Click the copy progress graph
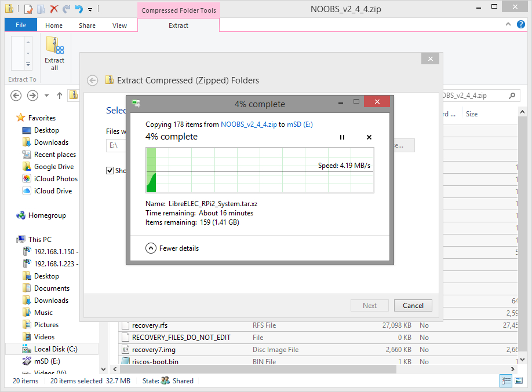Viewport: 532px width, 392px height. 260,170
